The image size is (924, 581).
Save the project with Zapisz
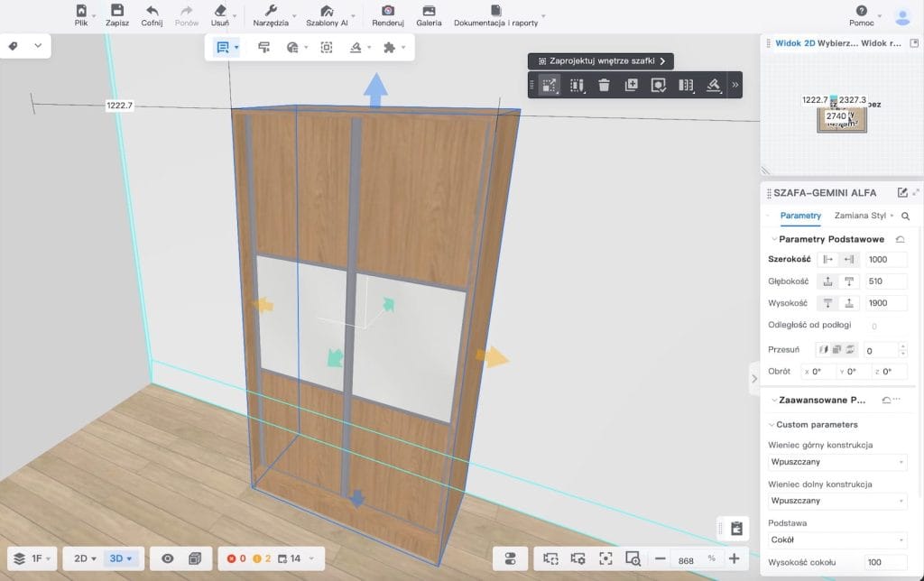click(x=117, y=15)
